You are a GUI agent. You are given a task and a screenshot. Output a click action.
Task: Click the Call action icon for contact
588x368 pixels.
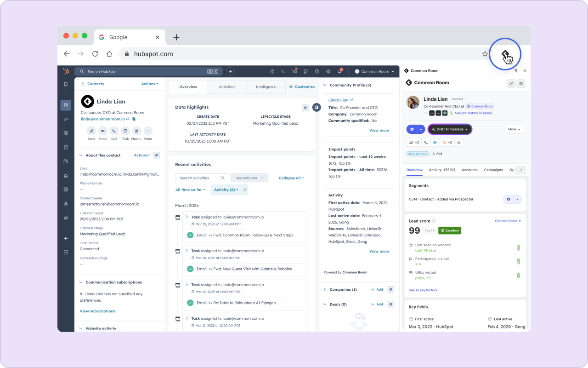[114, 131]
